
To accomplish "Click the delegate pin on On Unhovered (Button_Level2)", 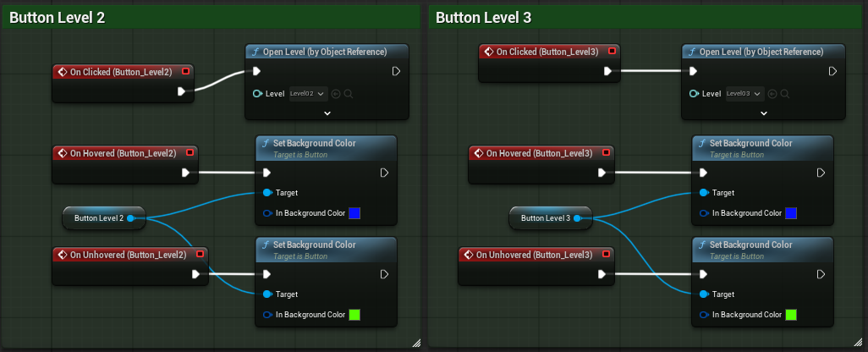I will coord(200,254).
